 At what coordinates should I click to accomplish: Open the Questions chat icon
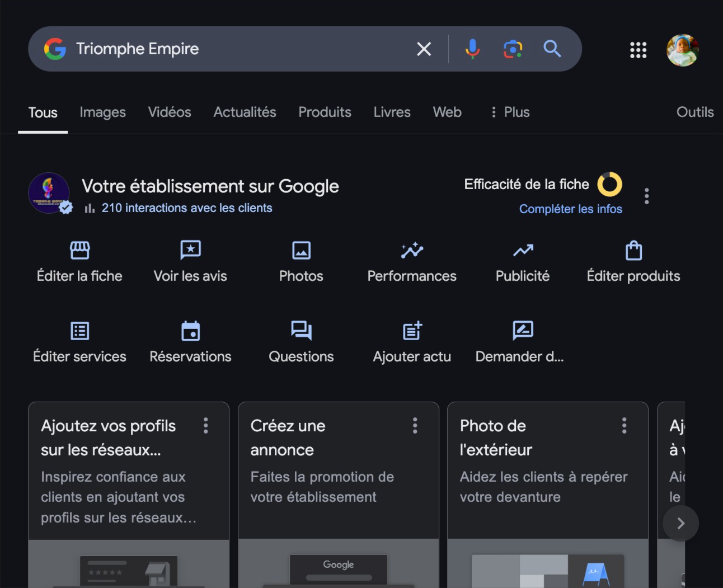click(301, 331)
